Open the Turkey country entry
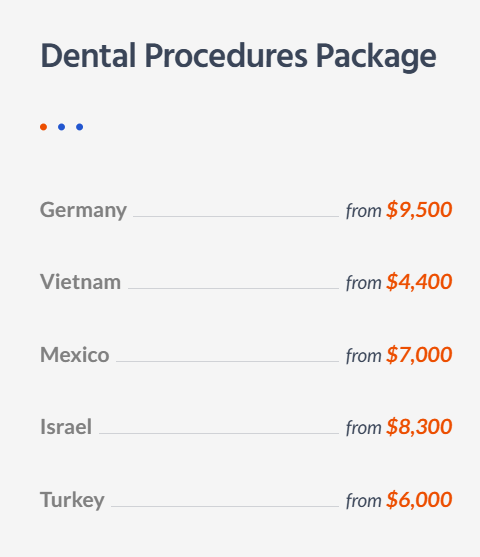 (x=72, y=500)
